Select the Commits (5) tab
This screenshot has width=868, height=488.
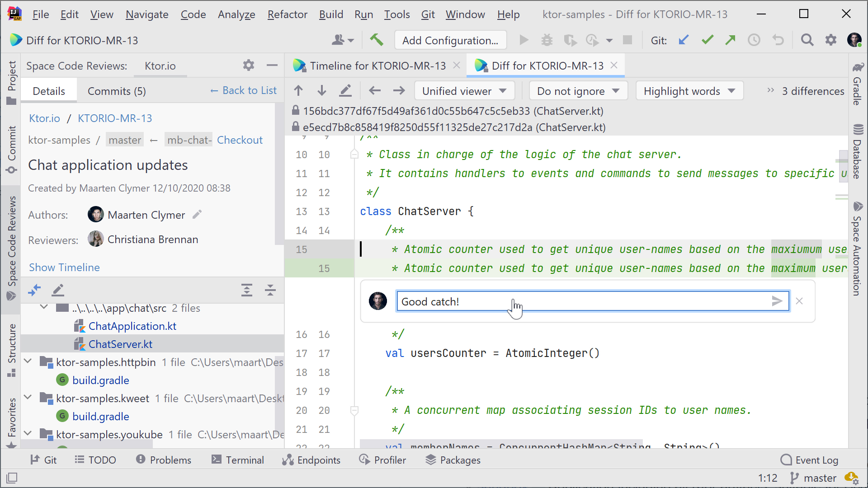[118, 90]
